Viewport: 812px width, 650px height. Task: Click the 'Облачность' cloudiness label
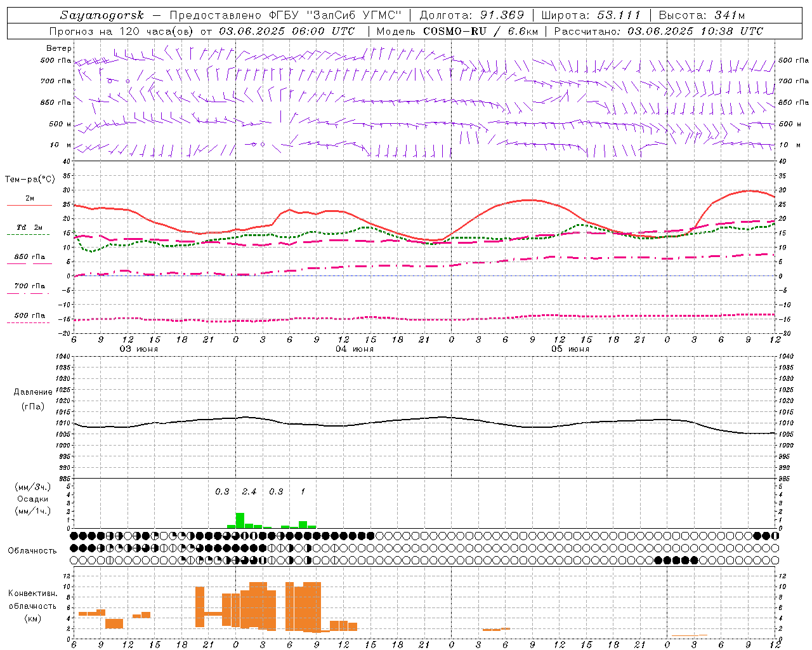coord(32,551)
